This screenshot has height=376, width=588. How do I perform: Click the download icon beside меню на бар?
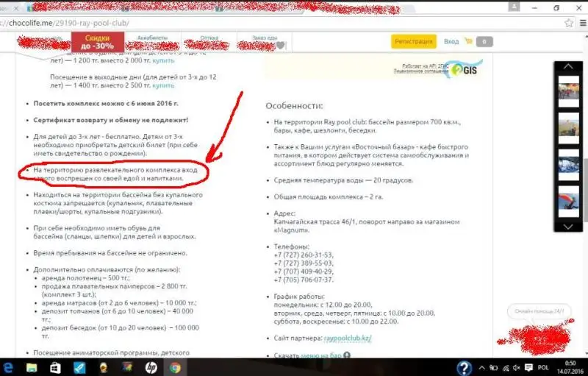[347, 355]
